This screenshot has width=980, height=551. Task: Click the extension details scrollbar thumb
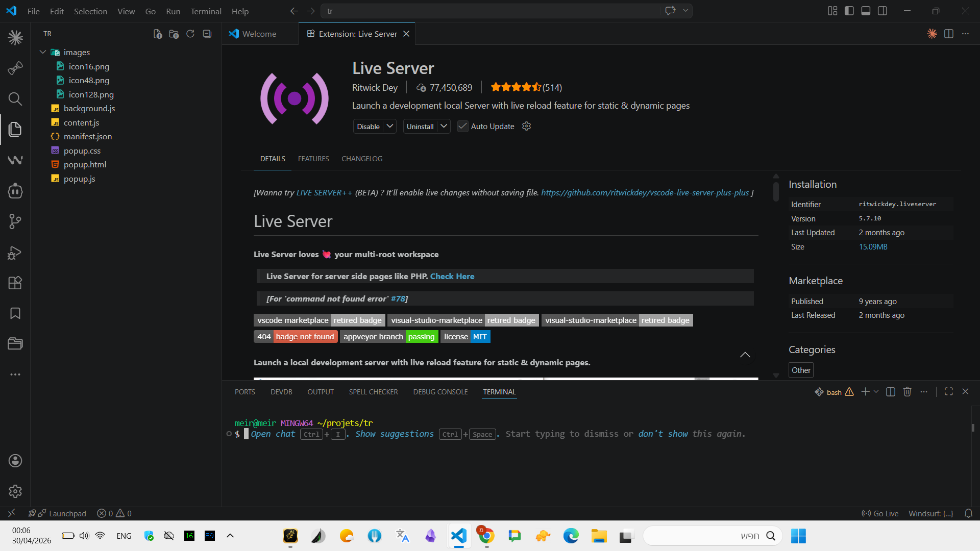(776, 191)
